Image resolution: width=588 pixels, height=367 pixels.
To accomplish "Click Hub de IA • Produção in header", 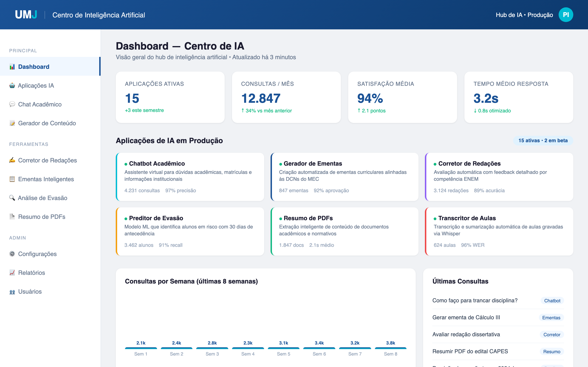I will (x=524, y=14).
